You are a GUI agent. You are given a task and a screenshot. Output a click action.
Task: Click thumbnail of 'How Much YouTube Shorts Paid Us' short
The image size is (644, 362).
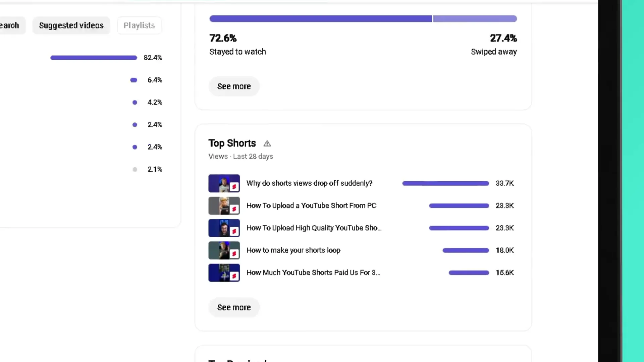pyautogui.click(x=224, y=273)
